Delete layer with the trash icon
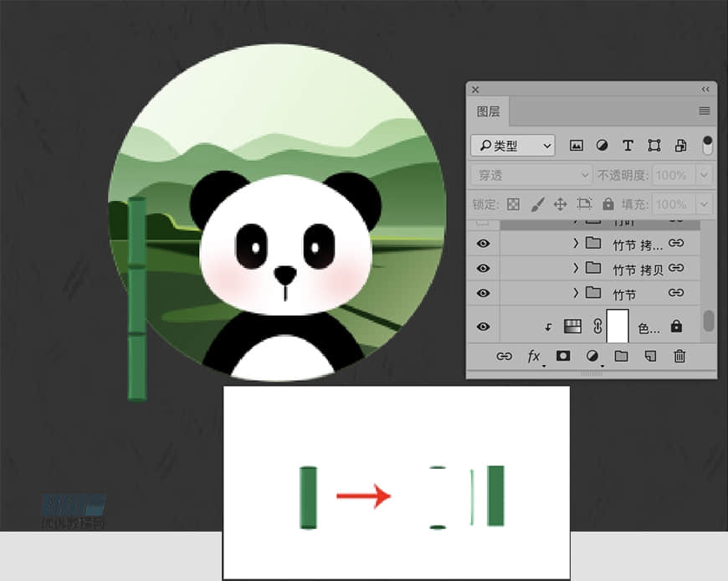Viewport: 728px width, 581px height. pyautogui.click(x=679, y=357)
